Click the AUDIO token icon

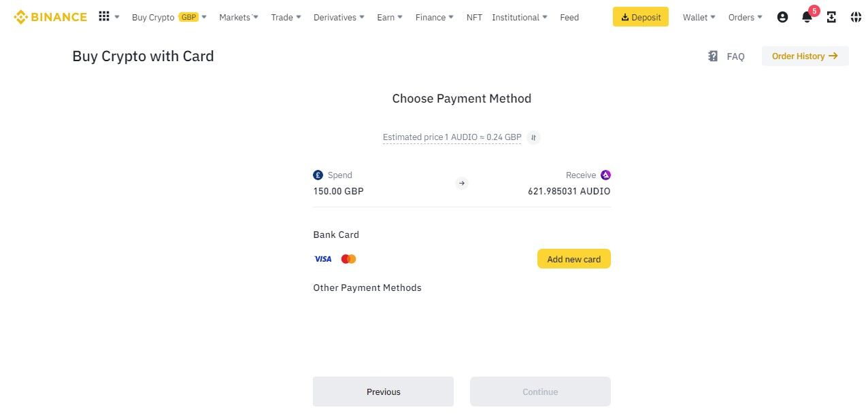605,175
